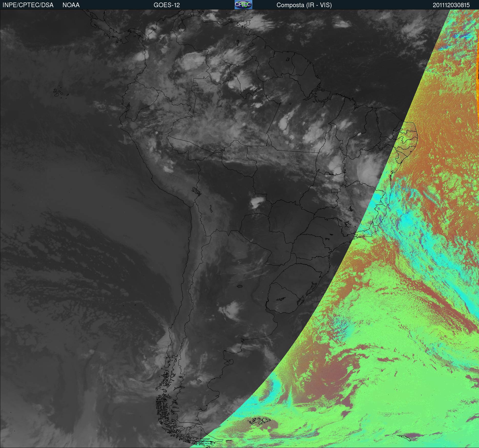The image size is (479, 448).
Task: Click the 201112030815 timestamp
Action: click(x=451, y=5)
